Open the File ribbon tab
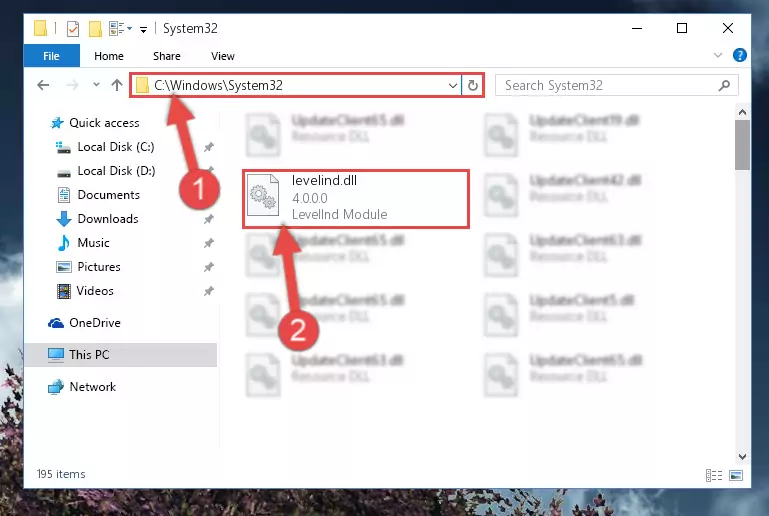This screenshot has height=516, width=769. point(51,56)
